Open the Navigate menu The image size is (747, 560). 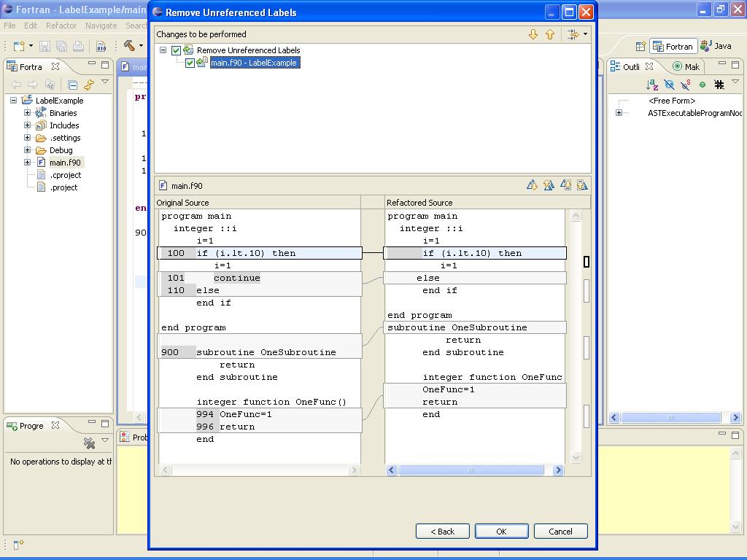101,26
